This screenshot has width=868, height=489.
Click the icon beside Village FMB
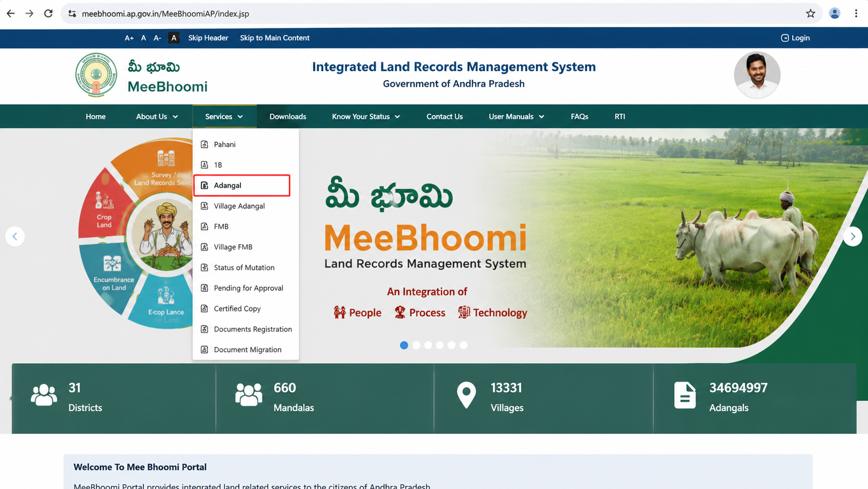tap(205, 247)
